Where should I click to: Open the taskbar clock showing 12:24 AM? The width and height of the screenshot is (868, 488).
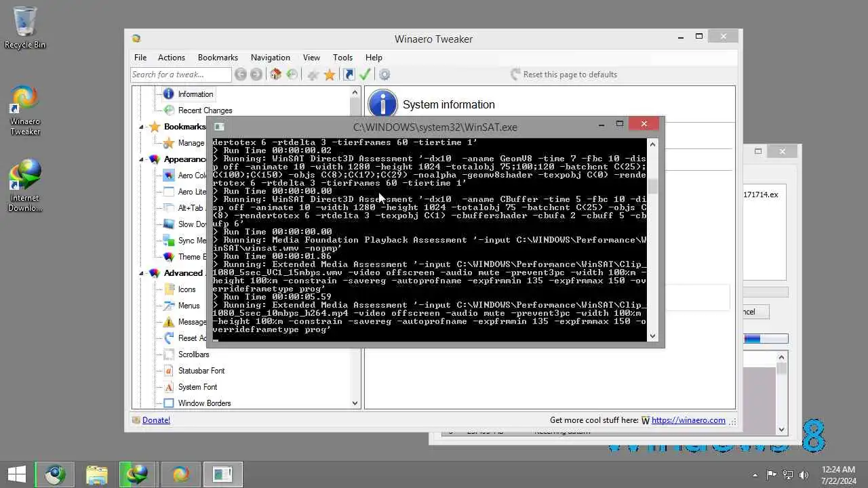(x=840, y=474)
